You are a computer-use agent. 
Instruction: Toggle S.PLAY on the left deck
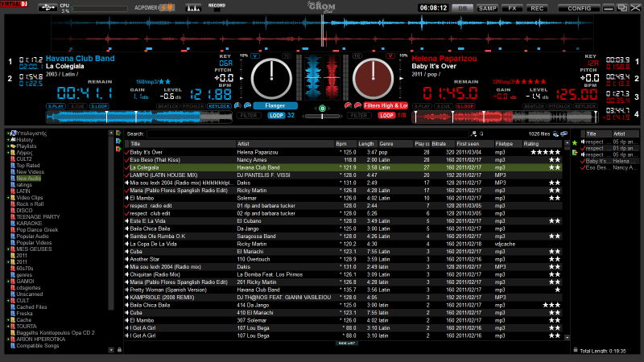pos(56,106)
